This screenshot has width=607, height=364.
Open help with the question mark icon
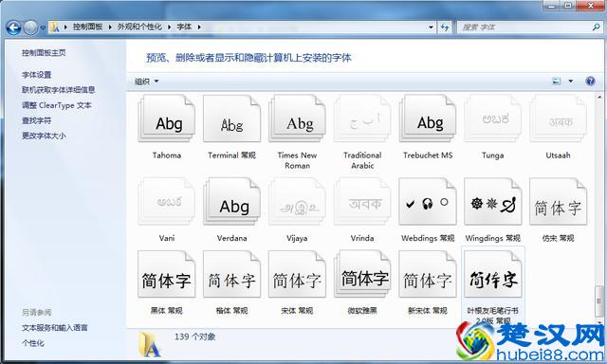click(590, 81)
